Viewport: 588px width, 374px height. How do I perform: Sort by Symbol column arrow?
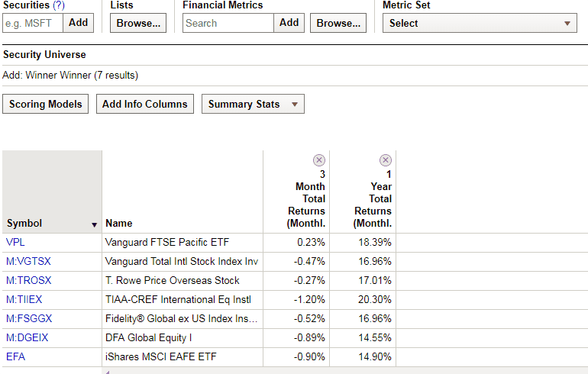[94, 225]
